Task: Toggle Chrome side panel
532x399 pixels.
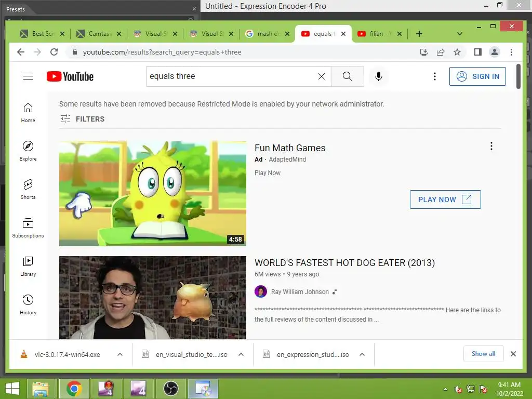Action: (478, 52)
